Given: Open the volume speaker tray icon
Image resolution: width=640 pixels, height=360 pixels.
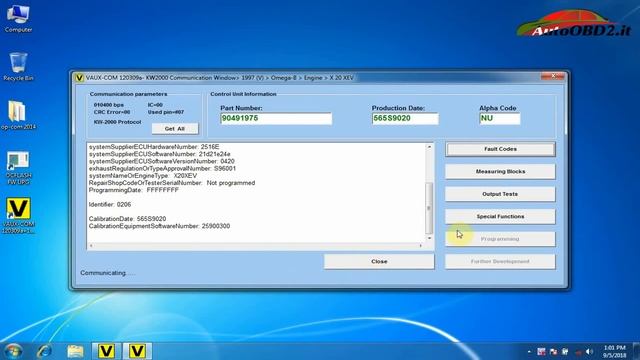Looking at the screenshot, I should [589, 351].
